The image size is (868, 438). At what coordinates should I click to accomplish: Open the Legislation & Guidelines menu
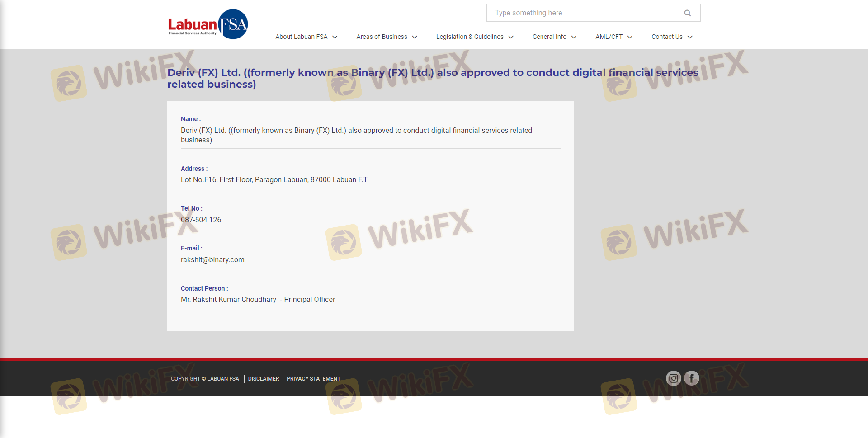(x=475, y=37)
